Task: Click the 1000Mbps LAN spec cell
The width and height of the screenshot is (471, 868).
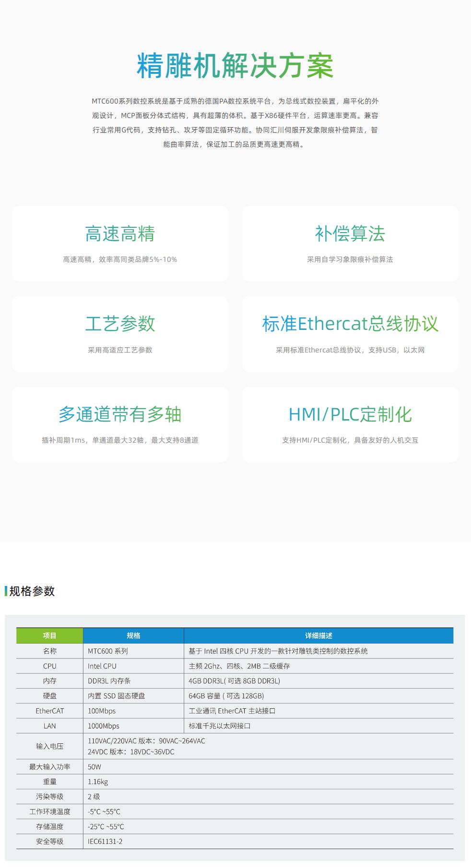Action: (x=133, y=726)
